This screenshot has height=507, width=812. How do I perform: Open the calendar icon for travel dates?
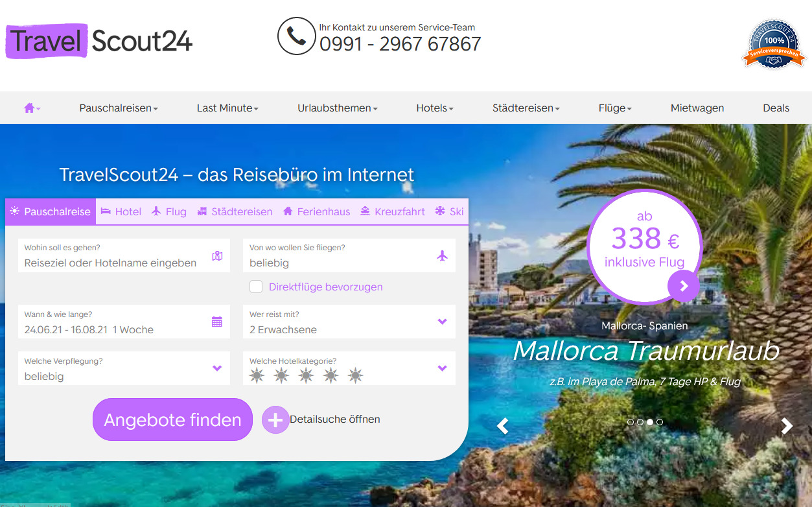pyautogui.click(x=217, y=322)
